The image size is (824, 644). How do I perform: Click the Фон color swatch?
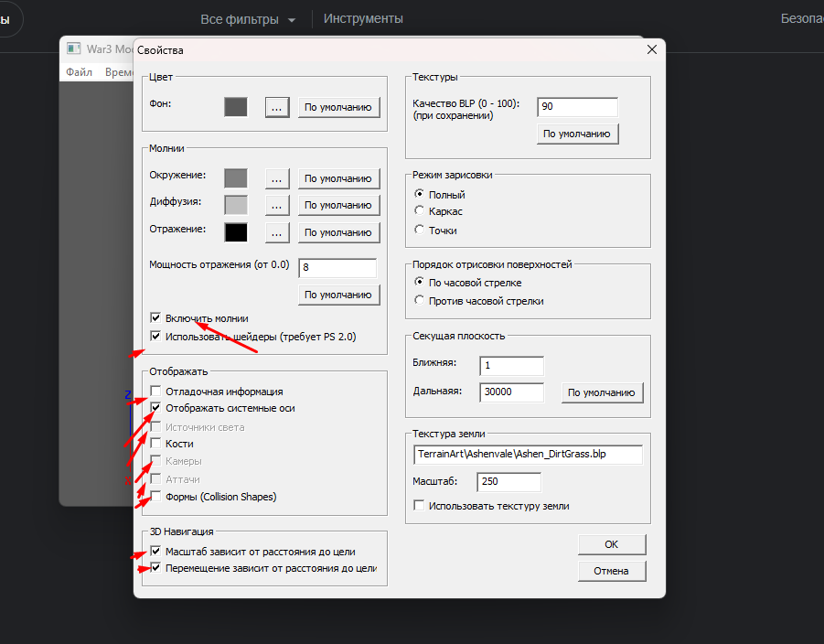click(235, 107)
